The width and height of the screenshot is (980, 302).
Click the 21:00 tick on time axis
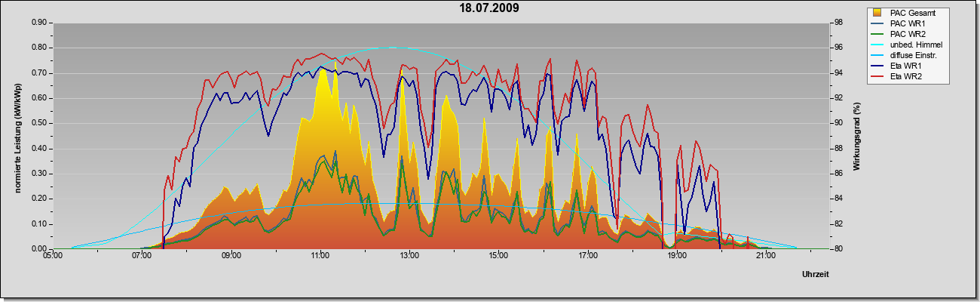766,257
